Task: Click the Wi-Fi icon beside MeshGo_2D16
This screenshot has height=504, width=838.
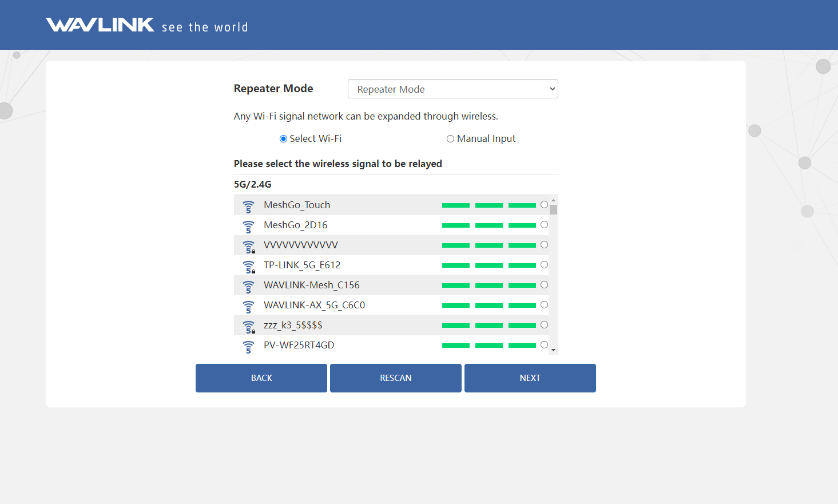Action: (x=248, y=227)
